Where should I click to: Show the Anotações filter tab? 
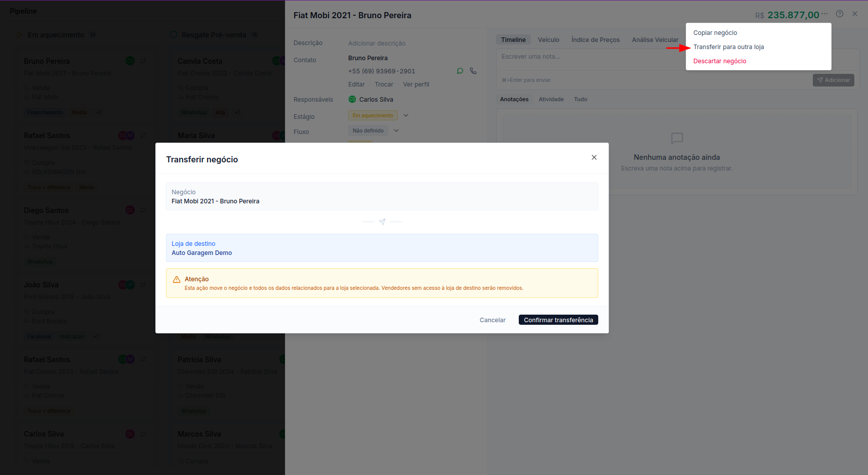click(x=514, y=99)
